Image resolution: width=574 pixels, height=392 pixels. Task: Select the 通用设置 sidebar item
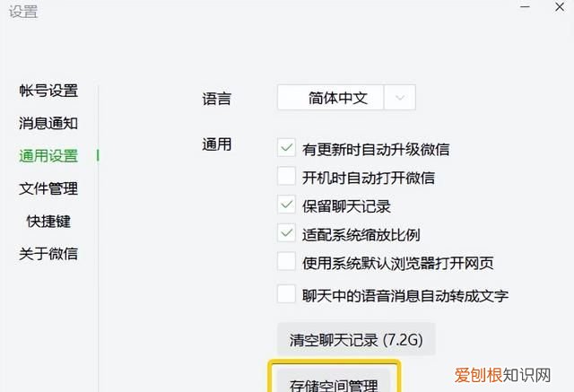point(48,156)
